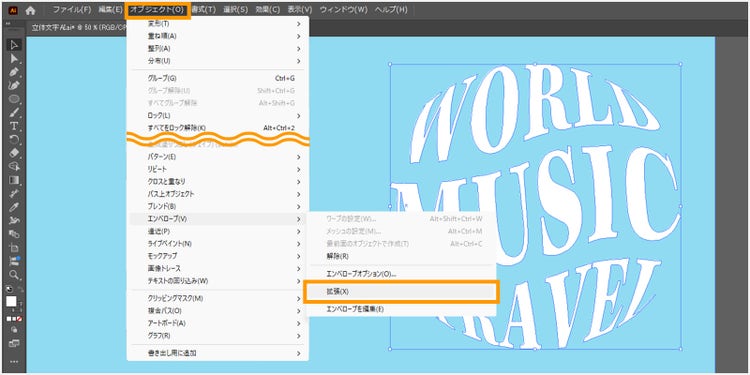Expand the グラフ(R) submenu
The width and height of the screenshot is (750, 375).
pos(218,335)
